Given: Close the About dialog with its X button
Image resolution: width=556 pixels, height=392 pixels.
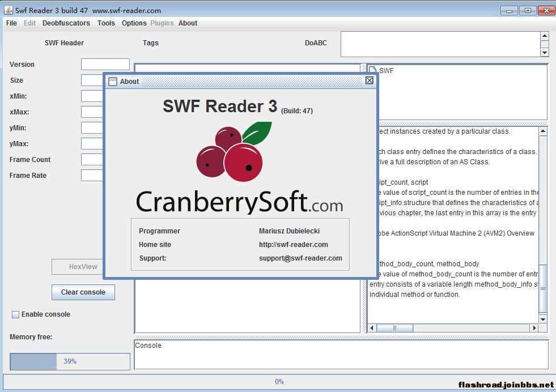Looking at the screenshot, I should pyautogui.click(x=370, y=80).
